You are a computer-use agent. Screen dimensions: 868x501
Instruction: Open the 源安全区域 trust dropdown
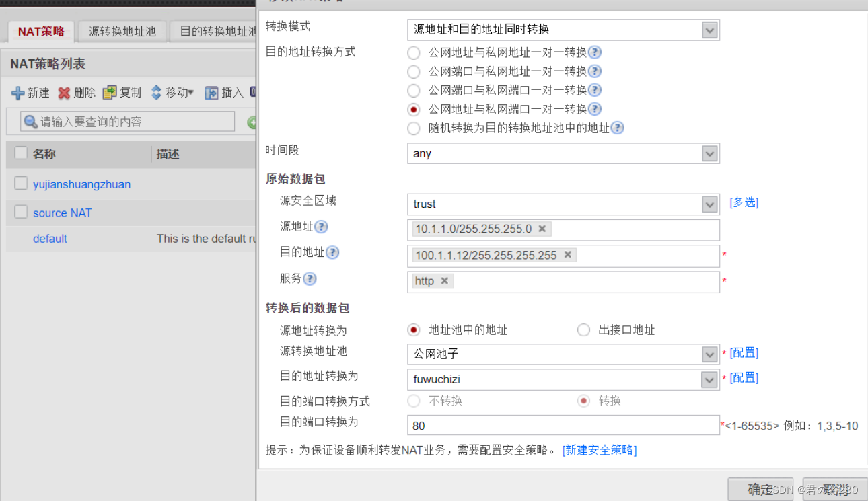pos(709,204)
